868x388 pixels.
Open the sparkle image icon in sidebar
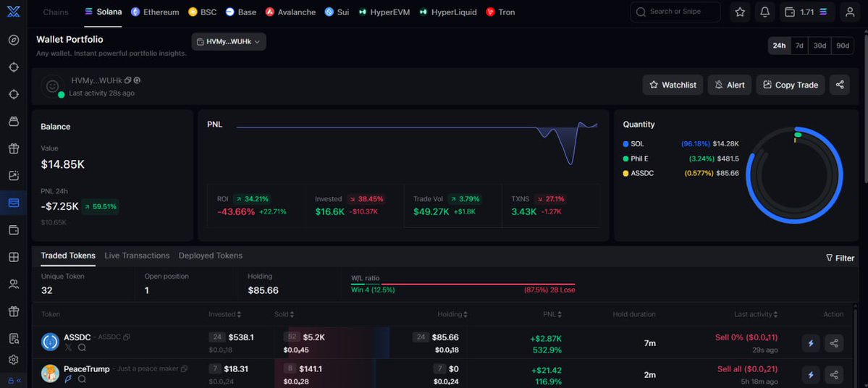[x=14, y=175]
